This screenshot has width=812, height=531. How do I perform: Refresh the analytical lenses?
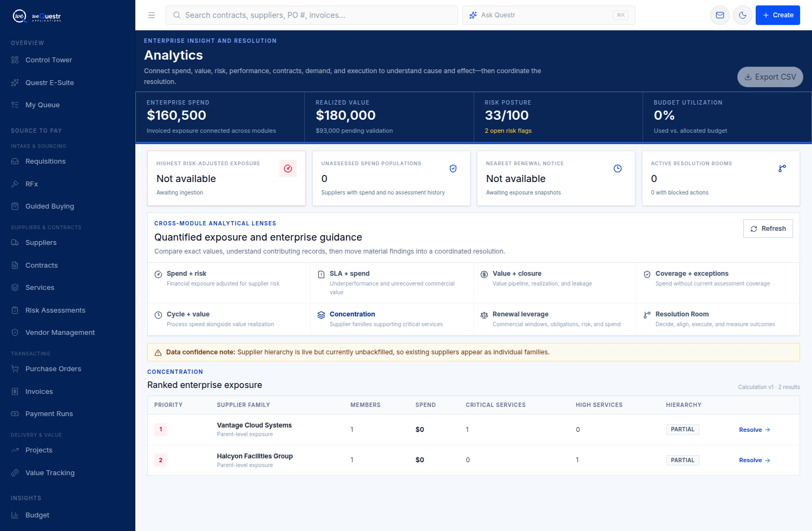768,229
